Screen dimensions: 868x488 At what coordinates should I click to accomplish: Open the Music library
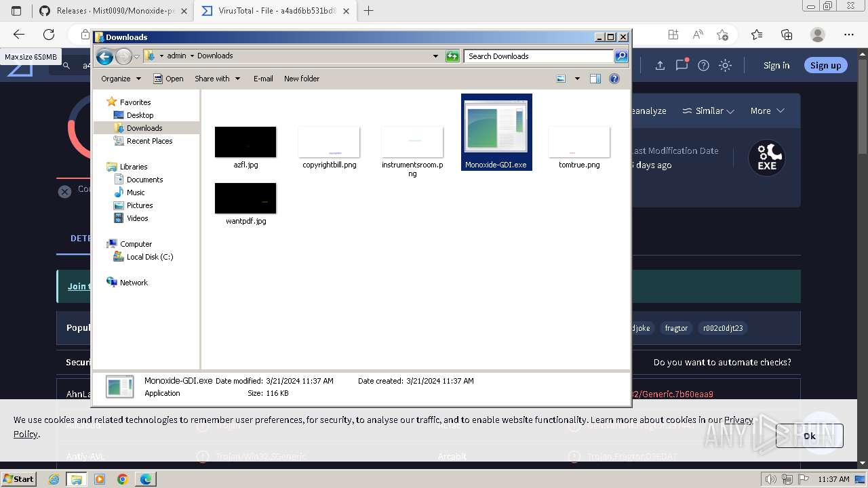click(136, 192)
